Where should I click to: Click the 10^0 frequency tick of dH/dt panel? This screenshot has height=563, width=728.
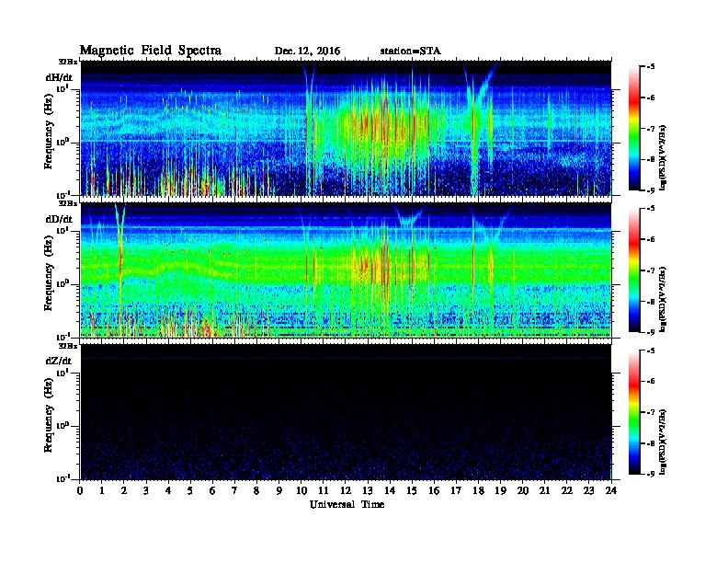63,142
